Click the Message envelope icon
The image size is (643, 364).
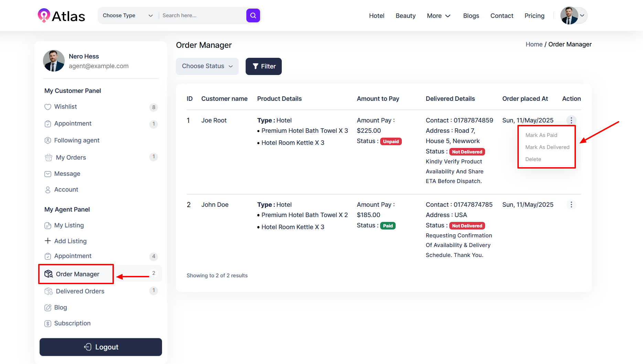[48, 174]
